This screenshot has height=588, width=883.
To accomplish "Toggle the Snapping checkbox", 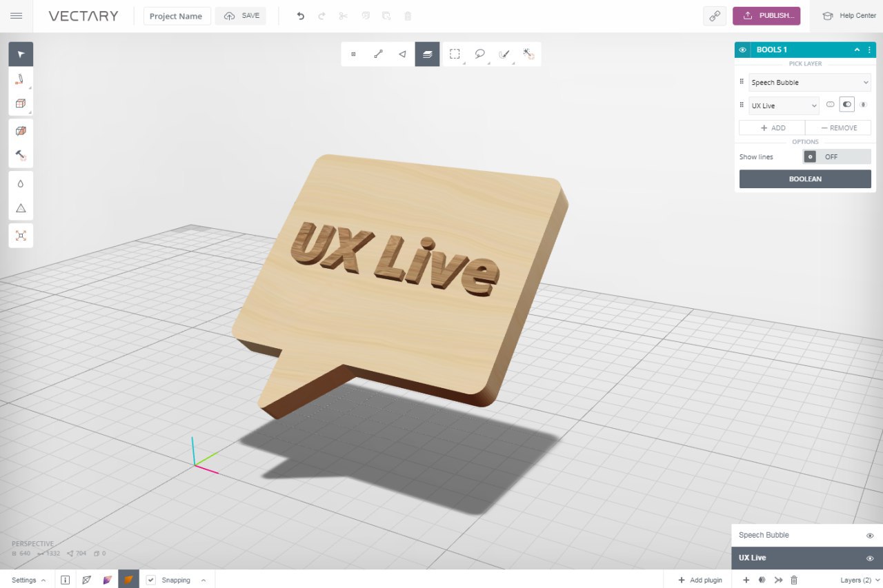I will click(x=150, y=580).
